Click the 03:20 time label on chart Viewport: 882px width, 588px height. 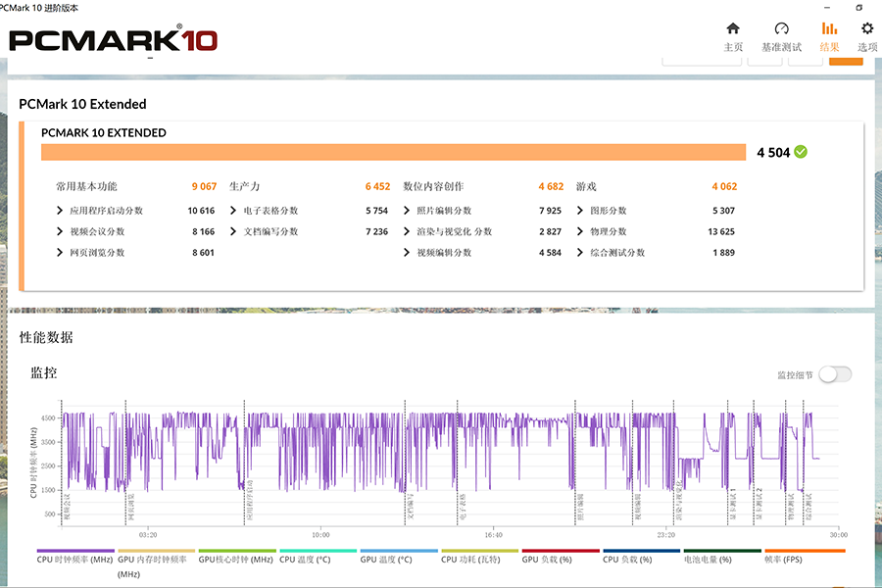point(148,535)
